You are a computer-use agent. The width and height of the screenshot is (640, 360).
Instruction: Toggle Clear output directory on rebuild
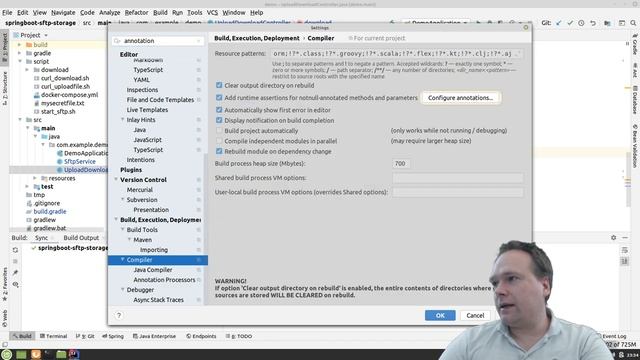[219, 85]
